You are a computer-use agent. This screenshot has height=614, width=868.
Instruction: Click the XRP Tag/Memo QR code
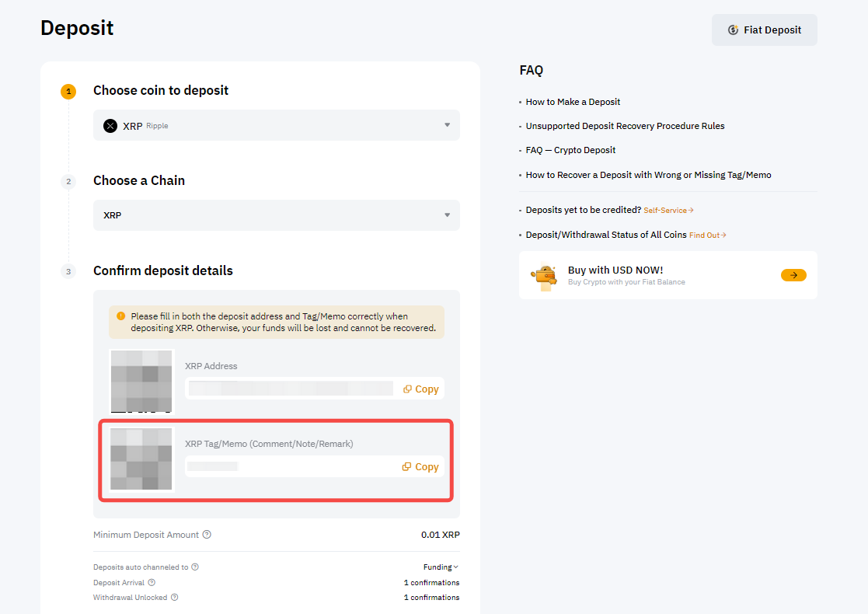(x=141, y=459)
